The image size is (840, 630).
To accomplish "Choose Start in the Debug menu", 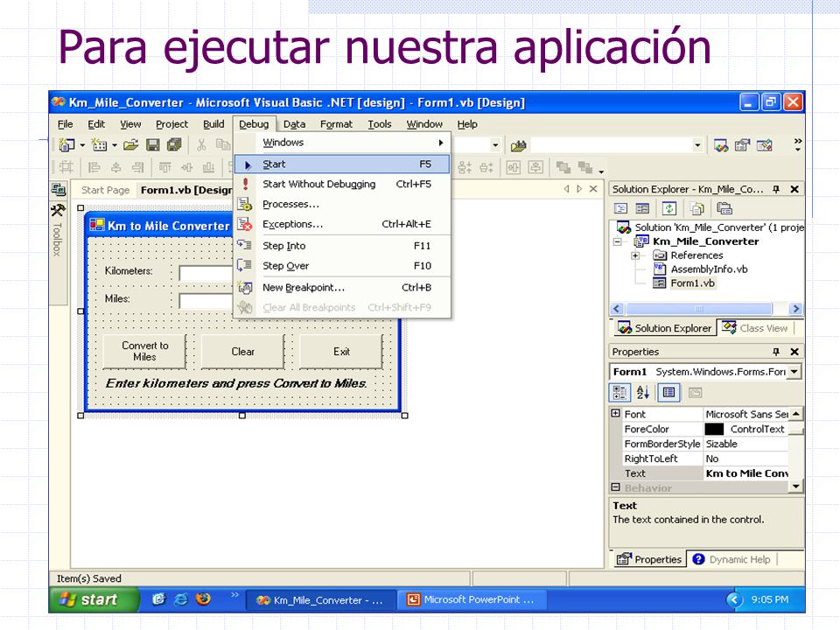I will [342, 164].
